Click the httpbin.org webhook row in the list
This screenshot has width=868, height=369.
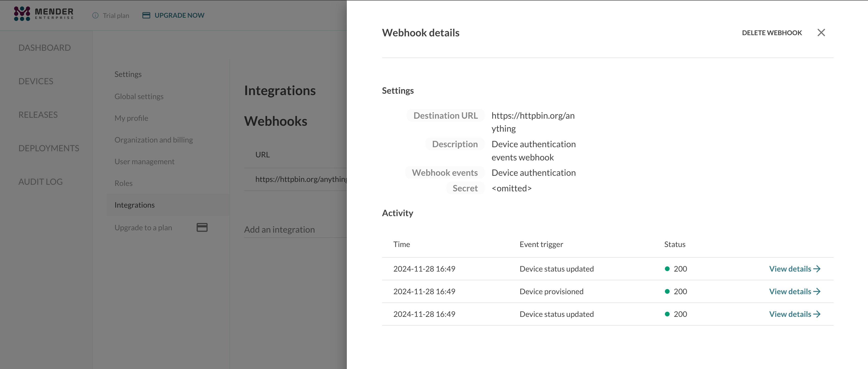300,180
